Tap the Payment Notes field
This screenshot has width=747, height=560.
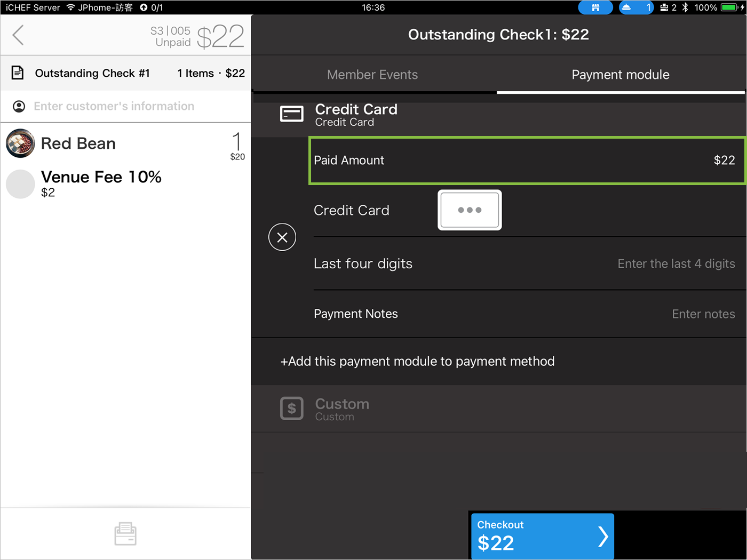[703, 314]
